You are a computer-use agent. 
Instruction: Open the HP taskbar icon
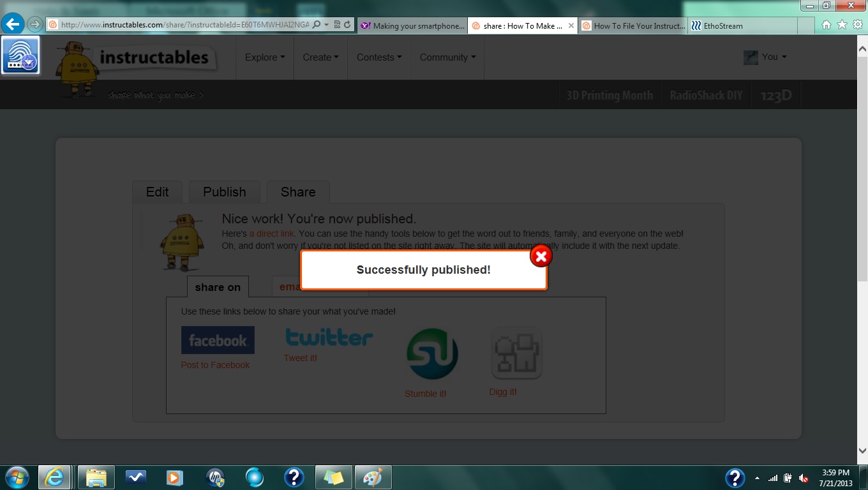(215, 477)
